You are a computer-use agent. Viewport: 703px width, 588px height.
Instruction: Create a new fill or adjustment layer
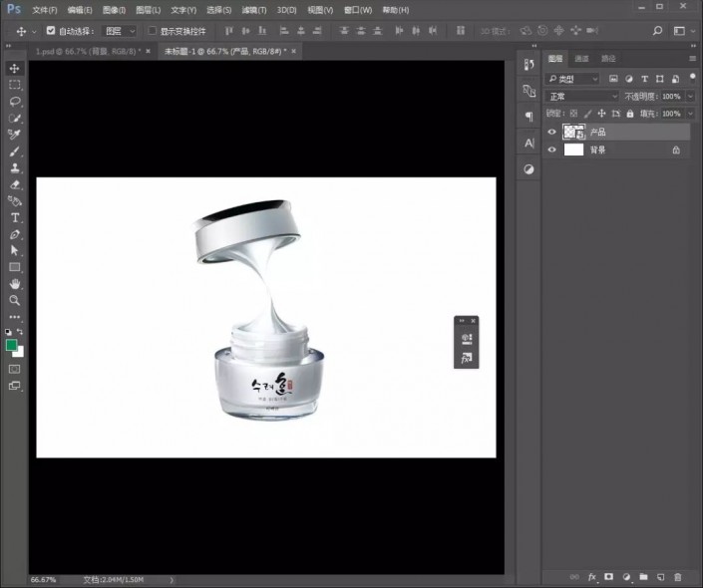coord(626,577)
